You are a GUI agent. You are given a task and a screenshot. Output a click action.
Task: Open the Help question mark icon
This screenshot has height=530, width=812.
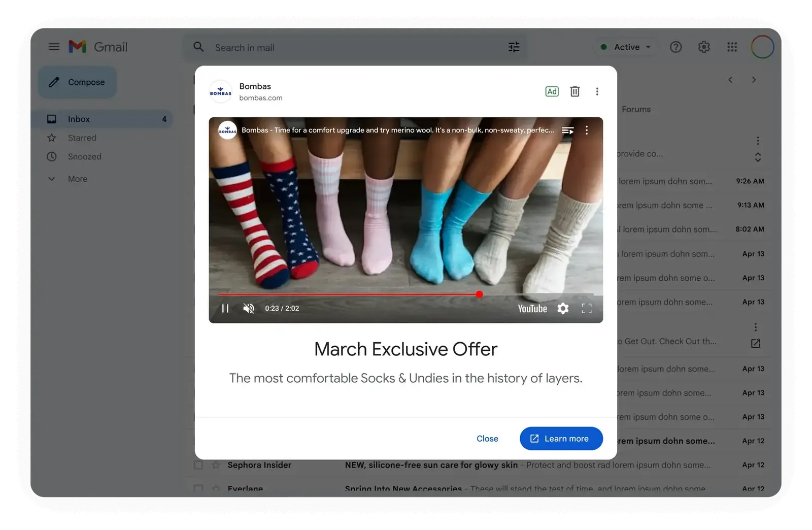pos(675,47)
